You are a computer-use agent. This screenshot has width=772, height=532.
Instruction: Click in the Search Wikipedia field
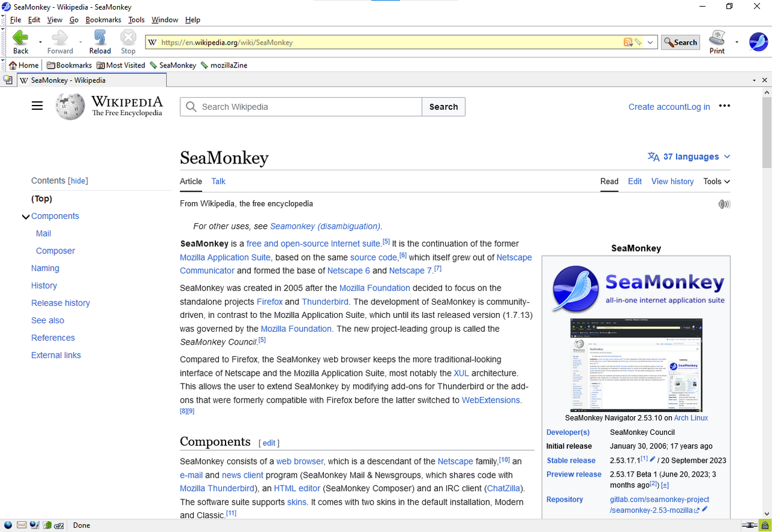pyautogui.click(x=301, y=107)
